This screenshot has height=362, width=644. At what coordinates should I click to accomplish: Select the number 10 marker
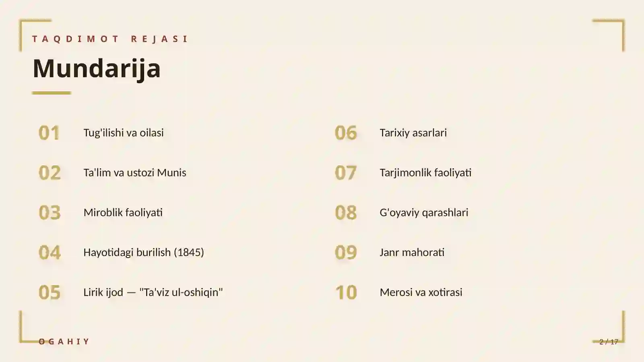(346, 292)
